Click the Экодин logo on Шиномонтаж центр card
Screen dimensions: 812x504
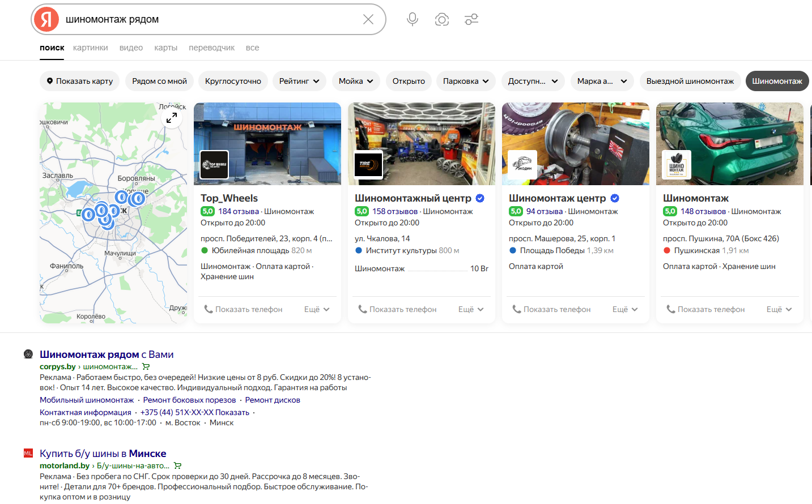522,164
